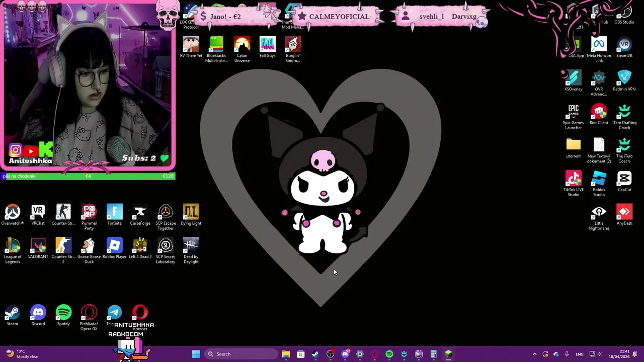Select the Dead by Daylight icon
Screen dimensions: 644x362
(x=191, y=251)
